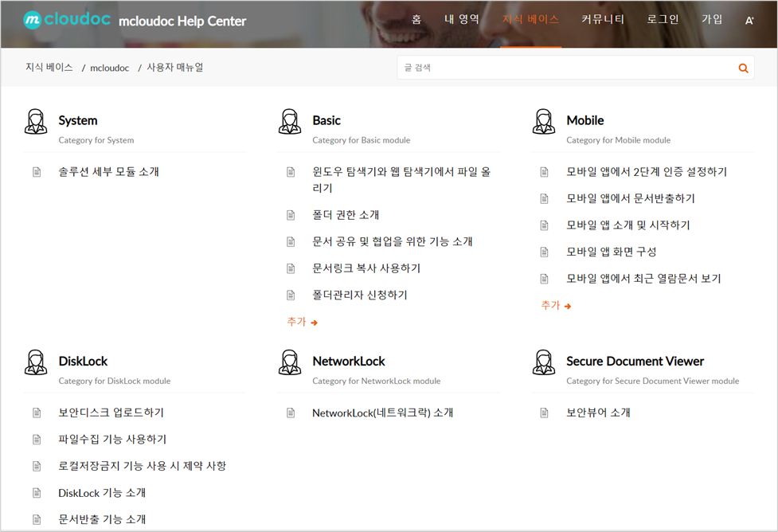Click document icon beside 문서링크 복사 사용하기
Viewport: 778px width, 532px height.
point(291,269)
